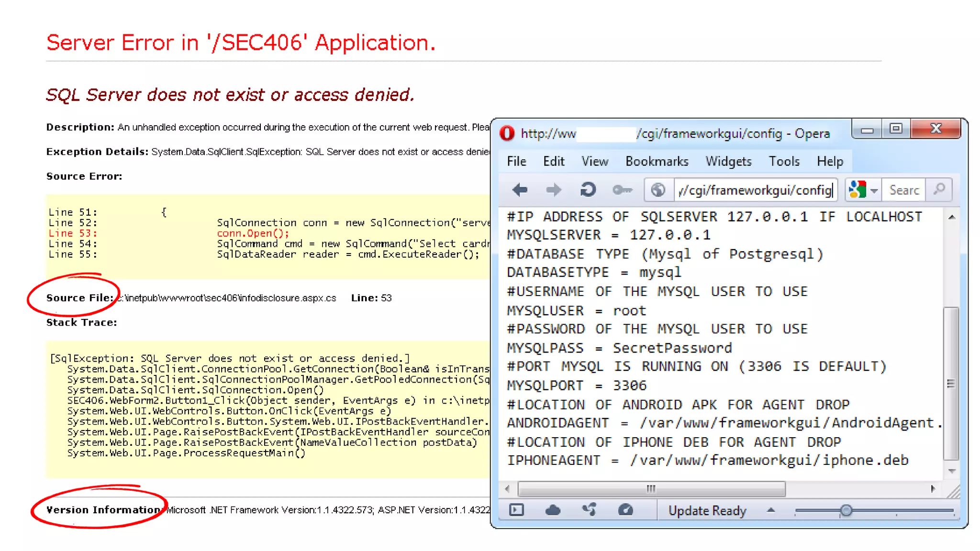Viewport: 980px width, 551px height.
Task: Click the magnifier search button
Action: click(939, 189)
